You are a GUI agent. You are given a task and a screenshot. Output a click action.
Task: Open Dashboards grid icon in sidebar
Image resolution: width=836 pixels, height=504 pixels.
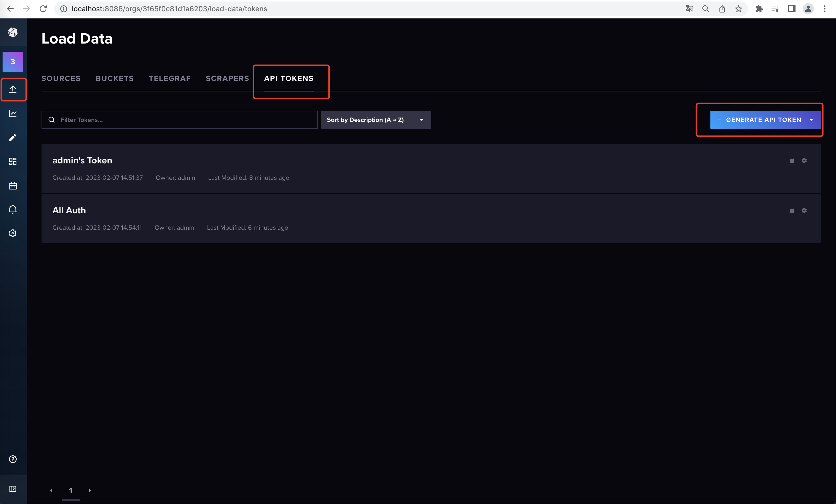pos(13,161)
